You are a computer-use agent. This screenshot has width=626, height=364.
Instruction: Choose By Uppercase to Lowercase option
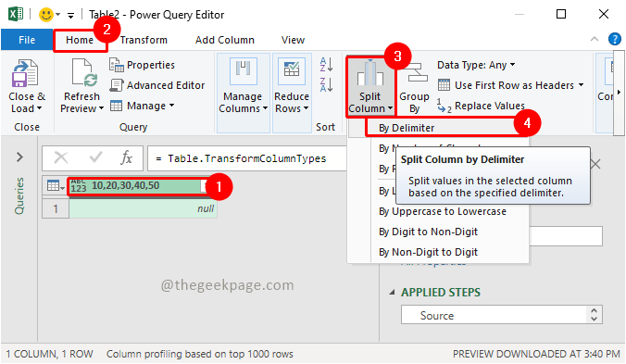442,211
